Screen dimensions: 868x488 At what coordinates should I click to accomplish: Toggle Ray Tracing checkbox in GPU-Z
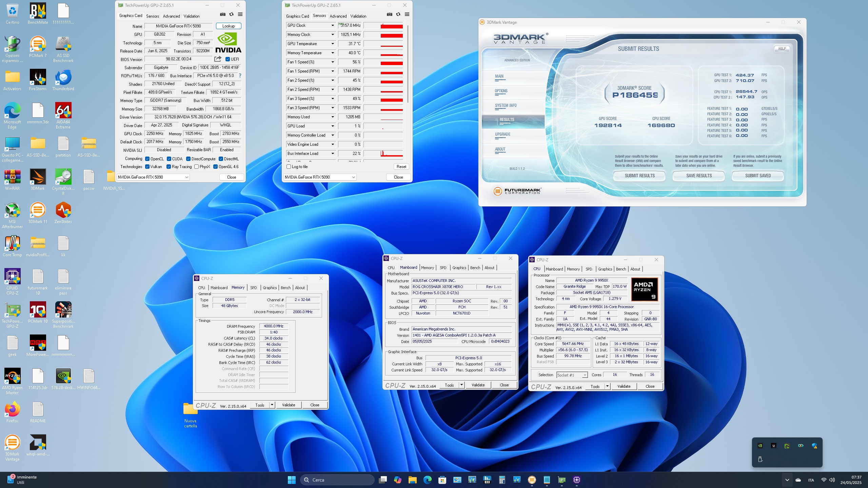(169, 166)
